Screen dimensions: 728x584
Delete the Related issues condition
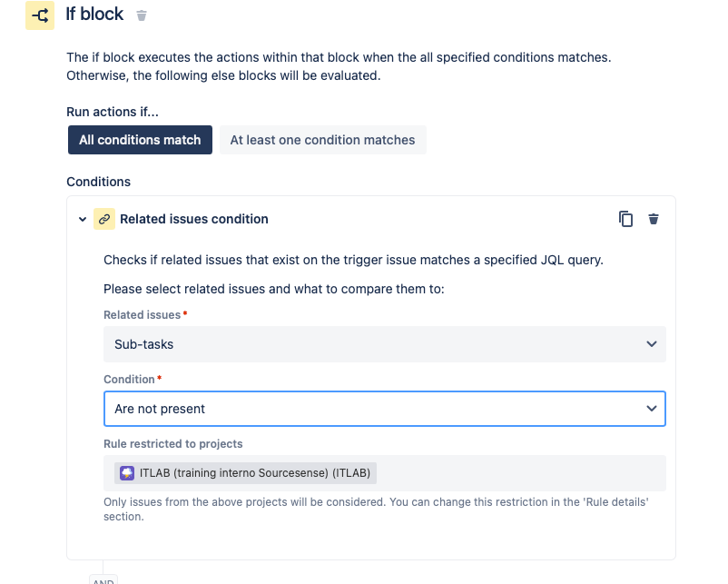[653, 219]
